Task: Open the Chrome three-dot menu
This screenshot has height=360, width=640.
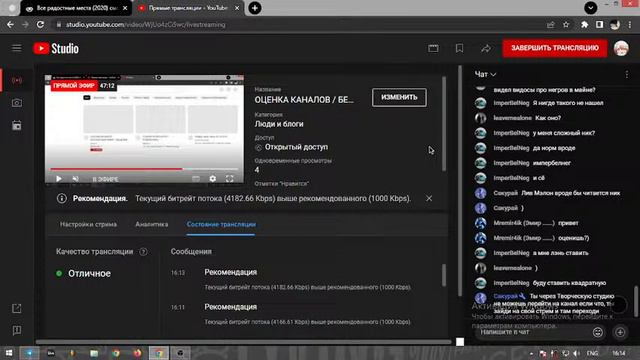Action: 630,25
